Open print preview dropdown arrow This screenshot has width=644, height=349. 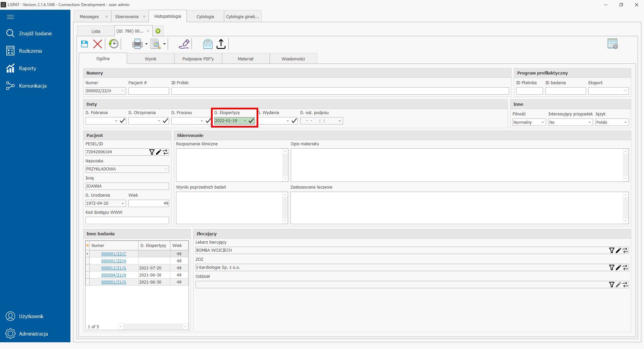(x=164, y=44)
